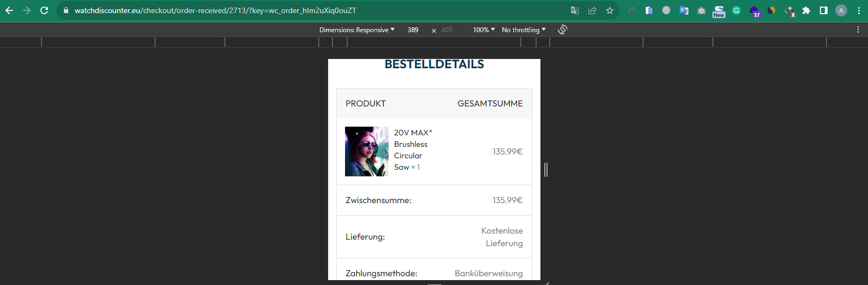
Task: Share this page icon
Action: pos(592,10)
